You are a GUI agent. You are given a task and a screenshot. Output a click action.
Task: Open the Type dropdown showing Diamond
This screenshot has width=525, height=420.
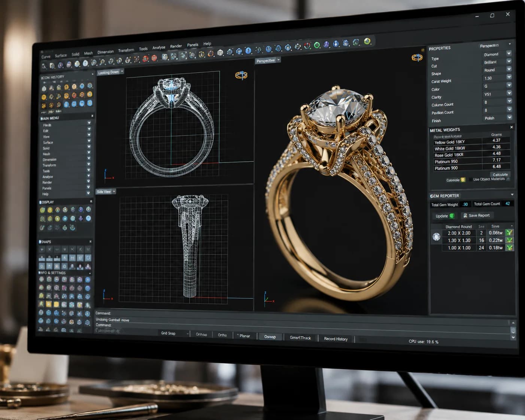click(509, 54)
